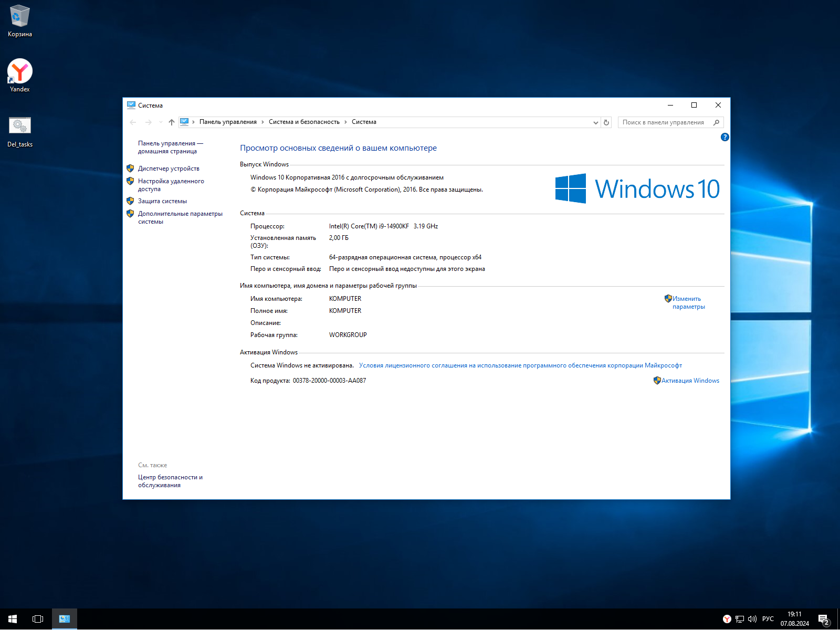Screen dimensions: 840x630
Task: Click Изменить параметры link
Action: click(689, 302)
